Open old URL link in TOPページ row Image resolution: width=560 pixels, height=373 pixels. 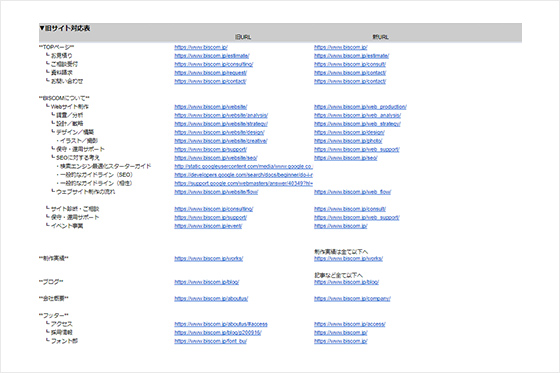[x=201, y=47]
